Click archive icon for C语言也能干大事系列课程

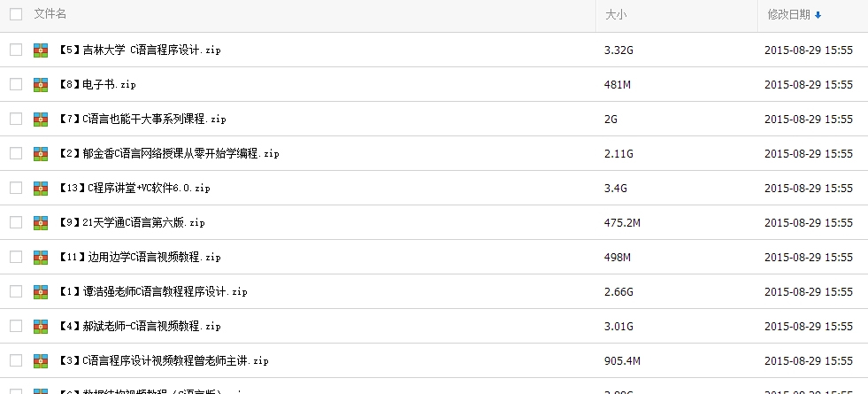click(x=41, y=120)
